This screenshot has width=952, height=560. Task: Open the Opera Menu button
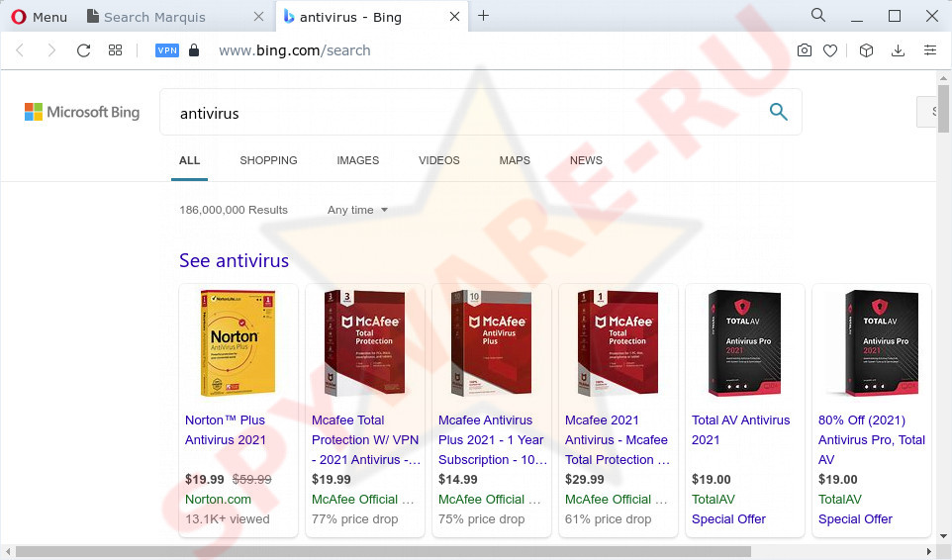39,17
